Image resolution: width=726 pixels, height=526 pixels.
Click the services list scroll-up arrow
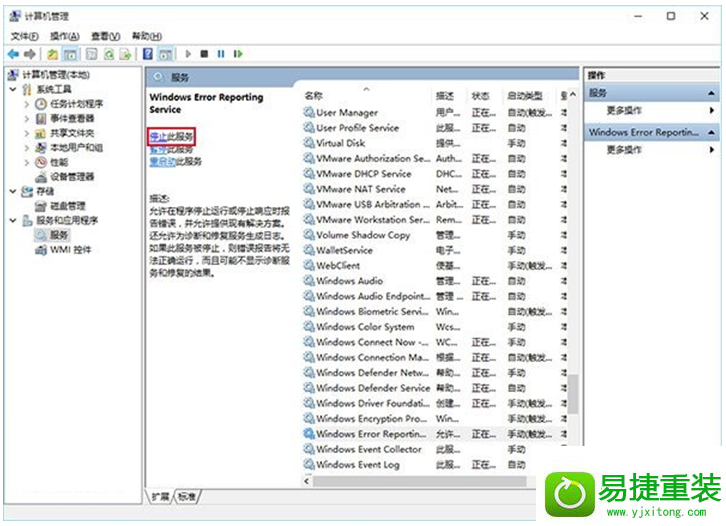pyautogui.click(x=573, y=95)
